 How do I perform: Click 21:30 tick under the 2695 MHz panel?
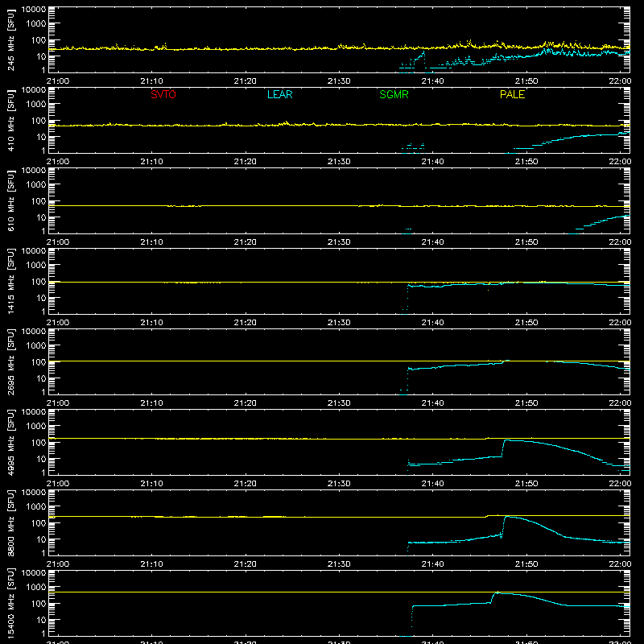(339, 403)
